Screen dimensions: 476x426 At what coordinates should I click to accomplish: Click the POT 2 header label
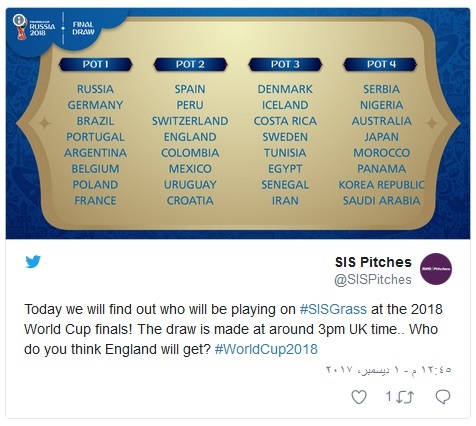coord(190,64)
